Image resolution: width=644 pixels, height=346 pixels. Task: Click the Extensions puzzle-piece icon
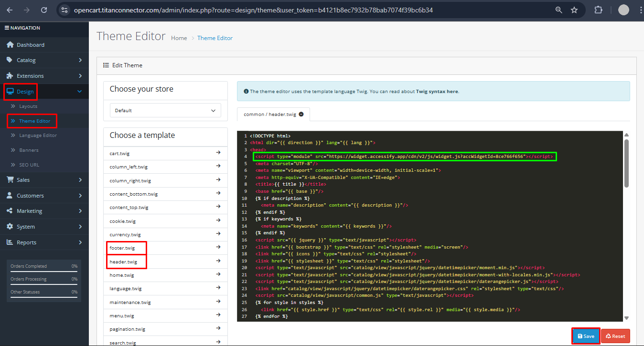point(11,75)
